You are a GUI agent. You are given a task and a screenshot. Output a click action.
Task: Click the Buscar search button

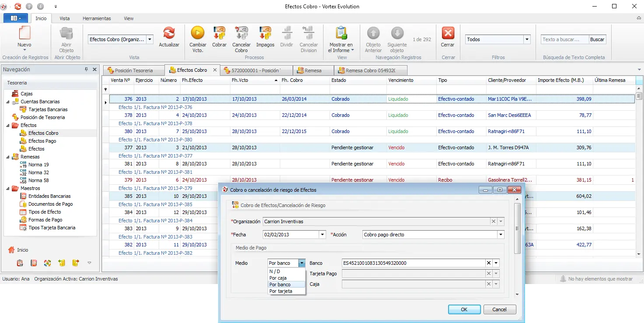coord(597,39)
